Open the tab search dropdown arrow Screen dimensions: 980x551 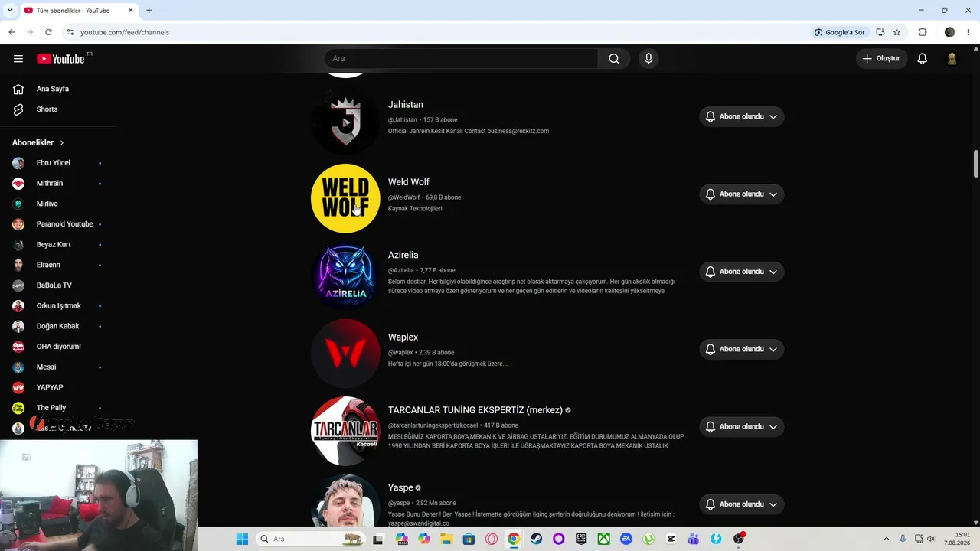coord(10,11)
